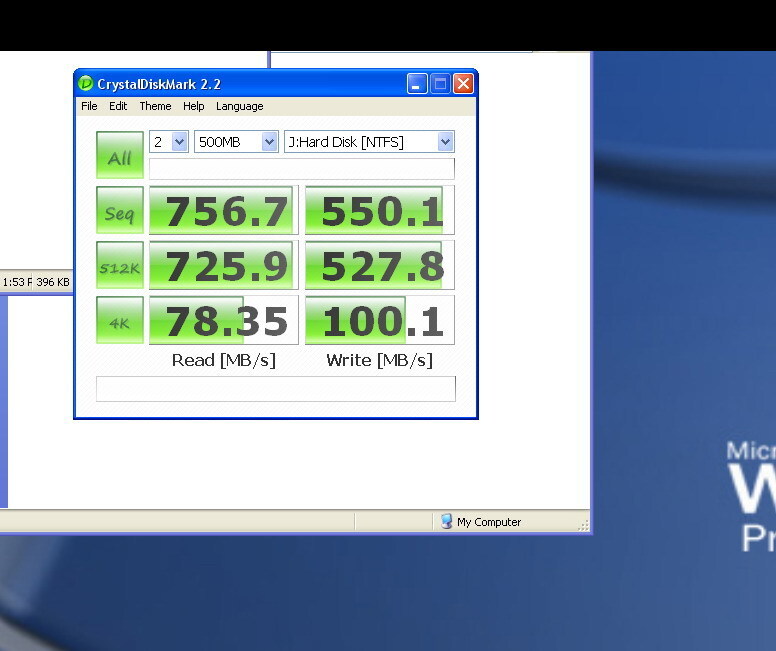The width and height of the screenshot is (776, 651).
Task: Click the My Computer status bar icon
Action: tap(446, 521)
